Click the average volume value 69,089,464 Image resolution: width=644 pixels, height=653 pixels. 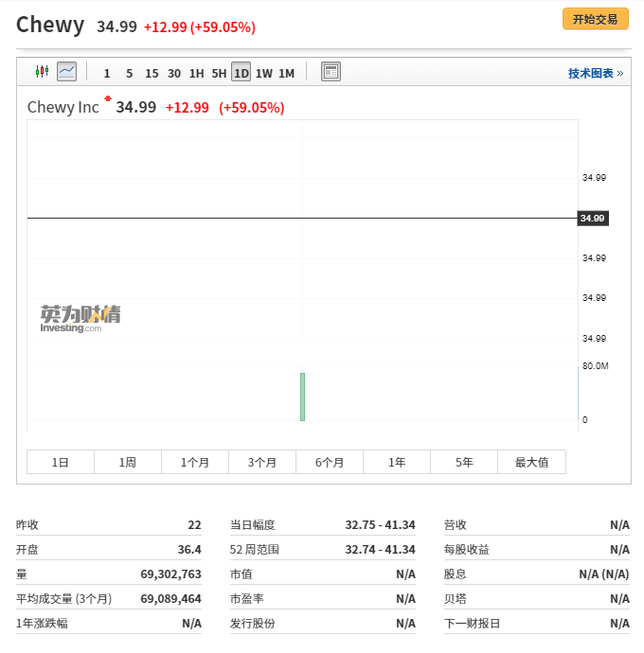[x=170, y=598]
